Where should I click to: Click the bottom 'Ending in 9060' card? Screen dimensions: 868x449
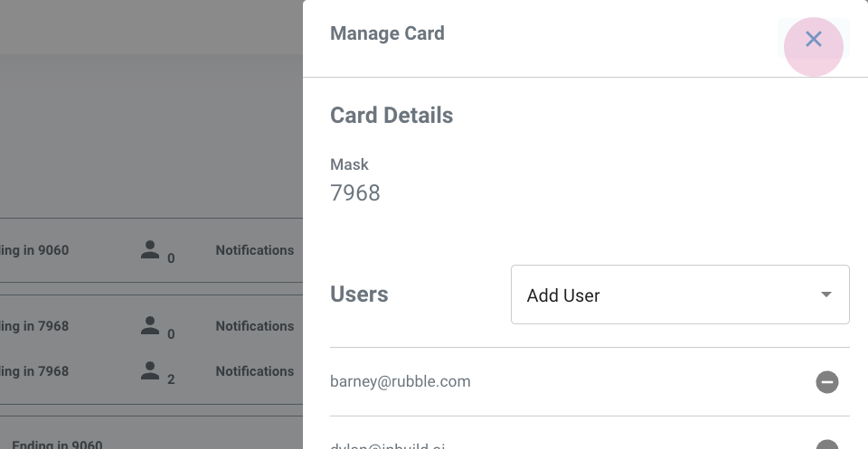tap(57, 444)
